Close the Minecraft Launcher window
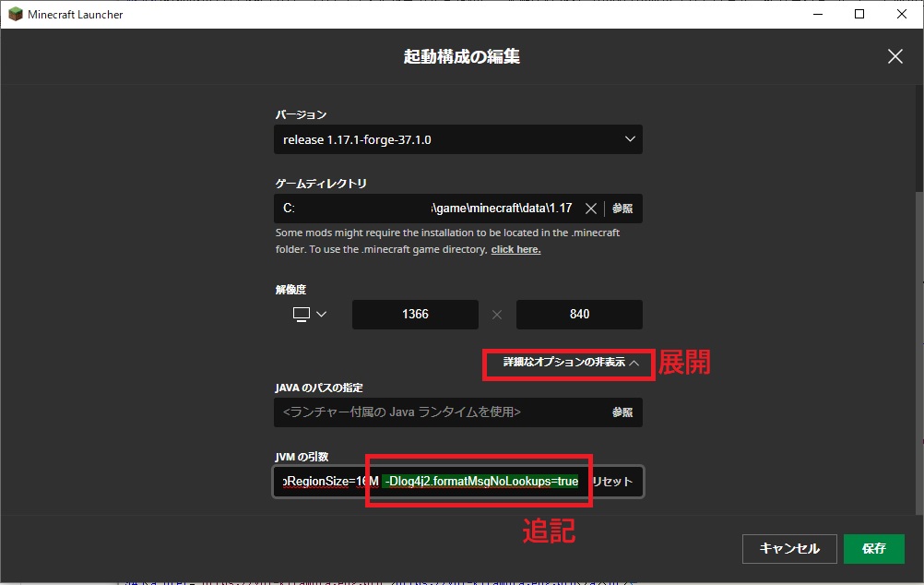 coord(902,14)
